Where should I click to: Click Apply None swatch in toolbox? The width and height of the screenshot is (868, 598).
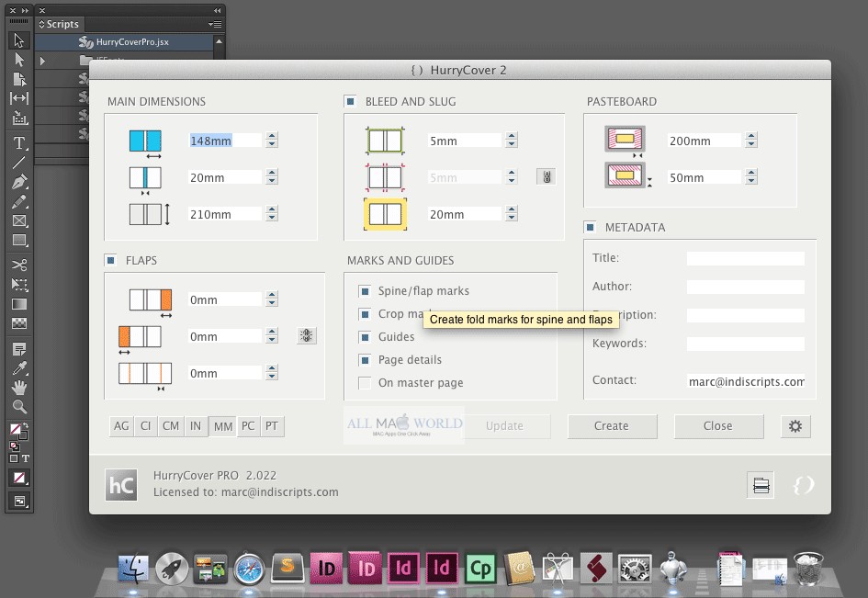click(18, 478)
